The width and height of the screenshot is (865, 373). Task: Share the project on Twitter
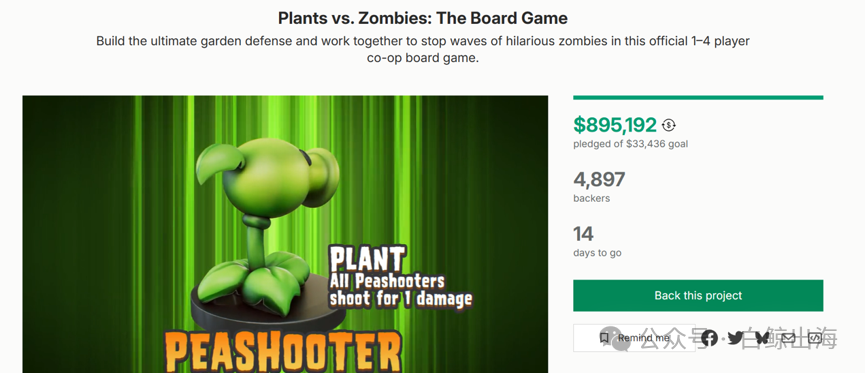[x=735, y=338]
